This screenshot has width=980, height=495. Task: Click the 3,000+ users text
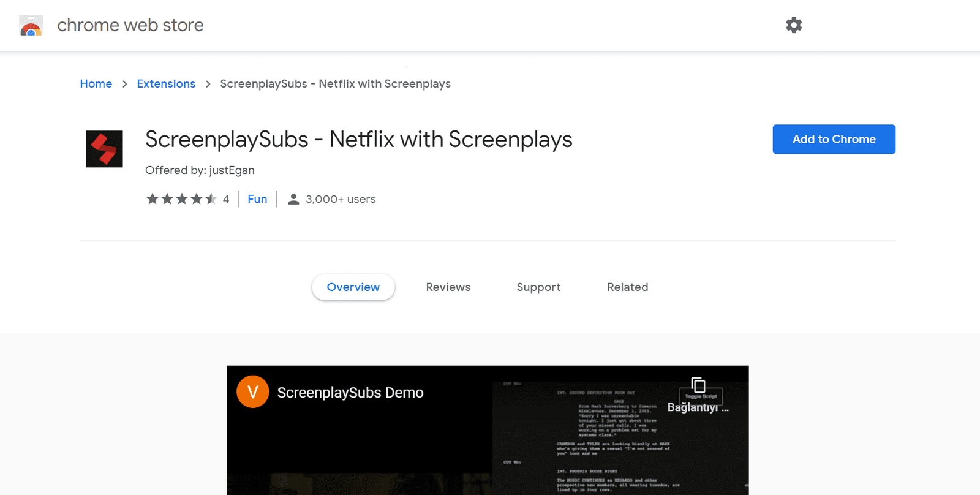(341, 199)
